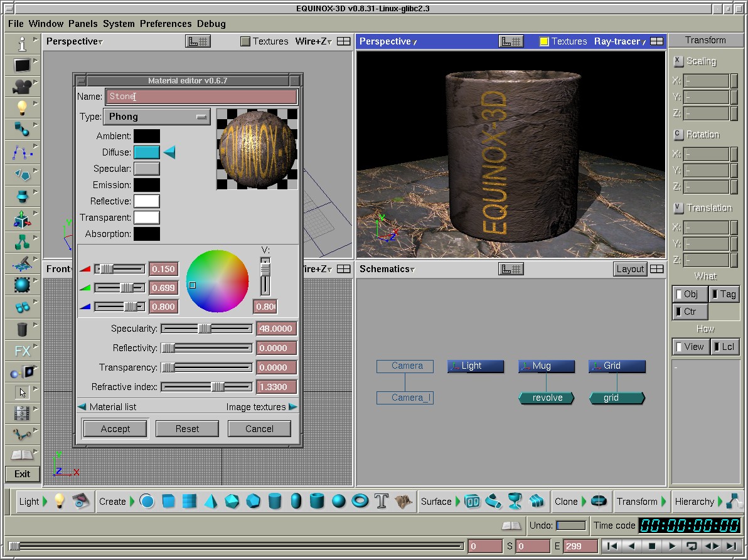Create a capsule from the Create toolbar

coord(296,501)
